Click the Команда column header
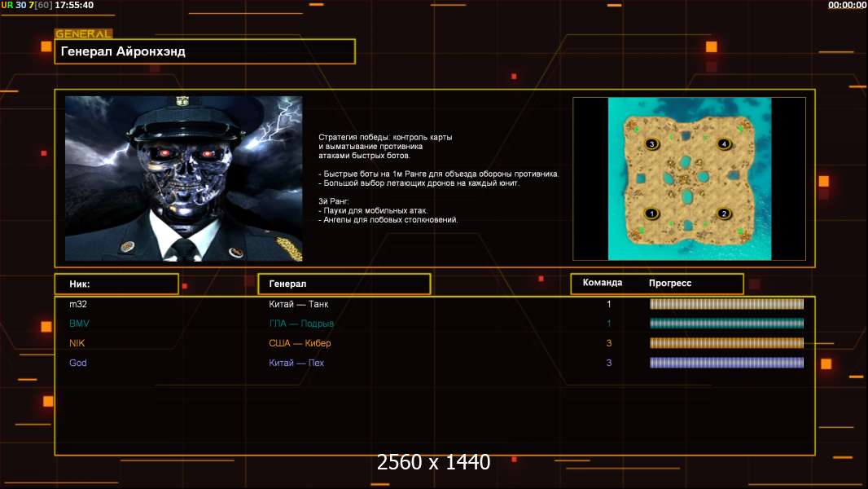The width and height of the screenshot is (868, 489). point(603,283)
